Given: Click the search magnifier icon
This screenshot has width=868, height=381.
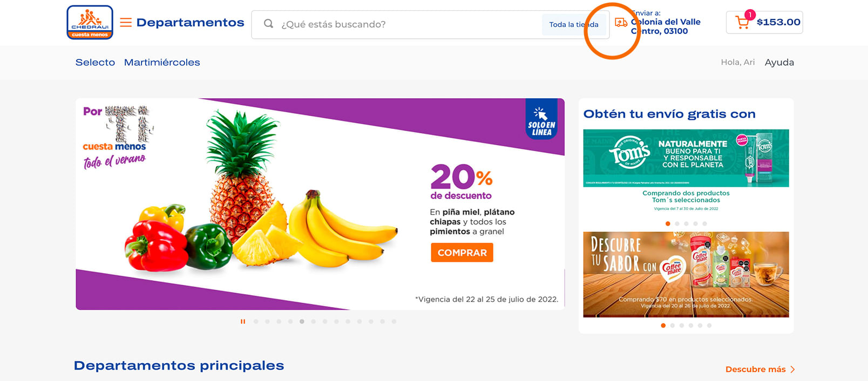Looking at the screenshot, I should pyautogui.click(x=268, y=24).
